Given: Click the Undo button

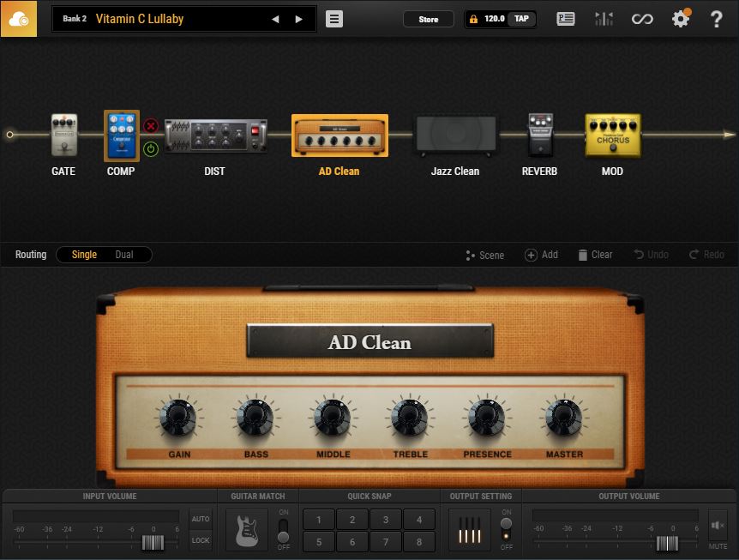Looking at the screenshot, I should tap(651, 255).
